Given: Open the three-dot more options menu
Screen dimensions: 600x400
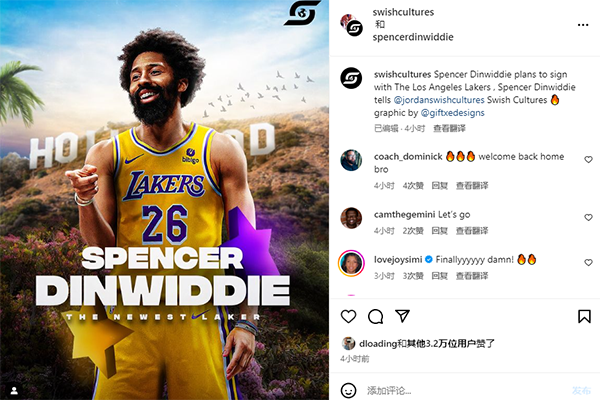Looking at the screenshot, I should pyautogui.click(x=583, y=25).
